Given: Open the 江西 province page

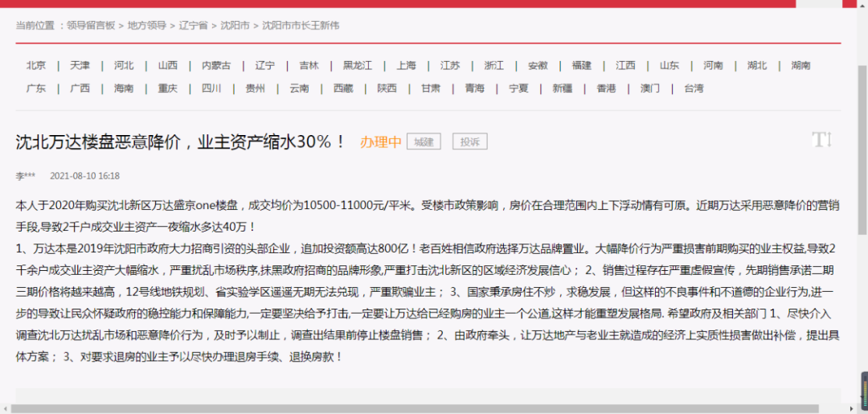Looking at the screenshot, I should tap(625, 65).
